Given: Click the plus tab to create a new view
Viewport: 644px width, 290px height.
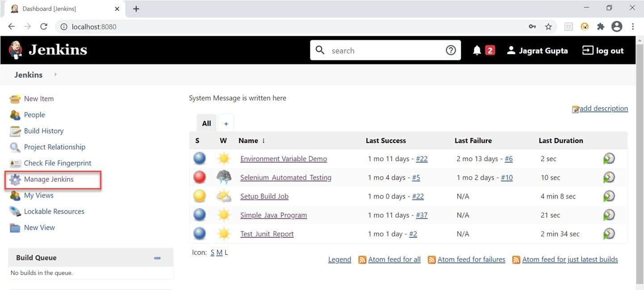Looking at the screenshot, I should click(226, 123).
